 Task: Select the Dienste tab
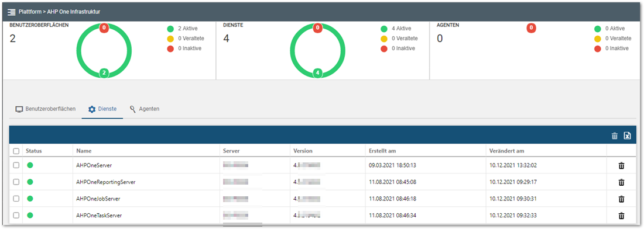coord(102,109)
